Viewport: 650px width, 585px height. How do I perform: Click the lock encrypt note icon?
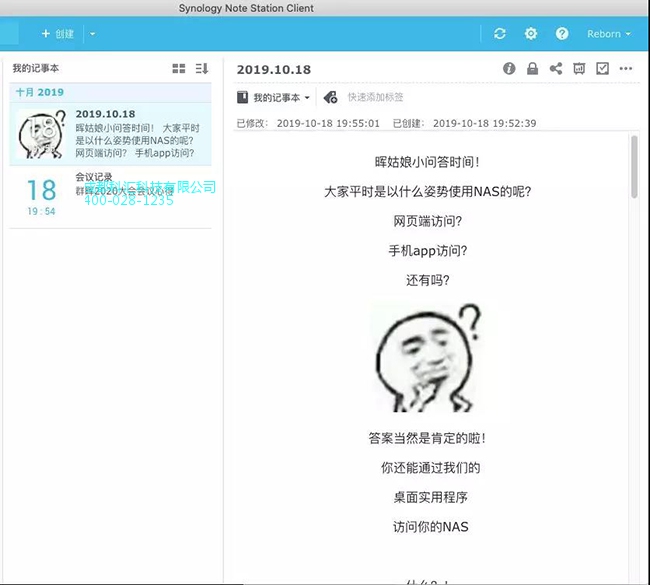532,68
